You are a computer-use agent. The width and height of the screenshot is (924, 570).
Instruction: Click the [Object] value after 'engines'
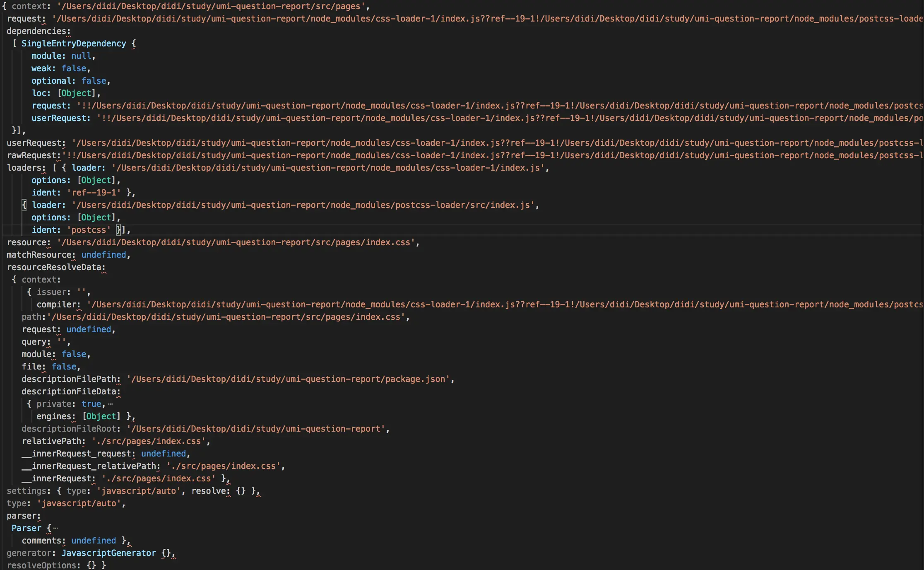pyautogui.click(x=101, y=416)
